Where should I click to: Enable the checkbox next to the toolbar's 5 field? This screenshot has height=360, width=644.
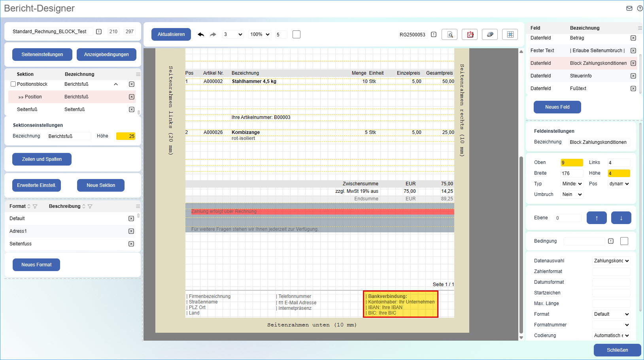coord(297,34)
